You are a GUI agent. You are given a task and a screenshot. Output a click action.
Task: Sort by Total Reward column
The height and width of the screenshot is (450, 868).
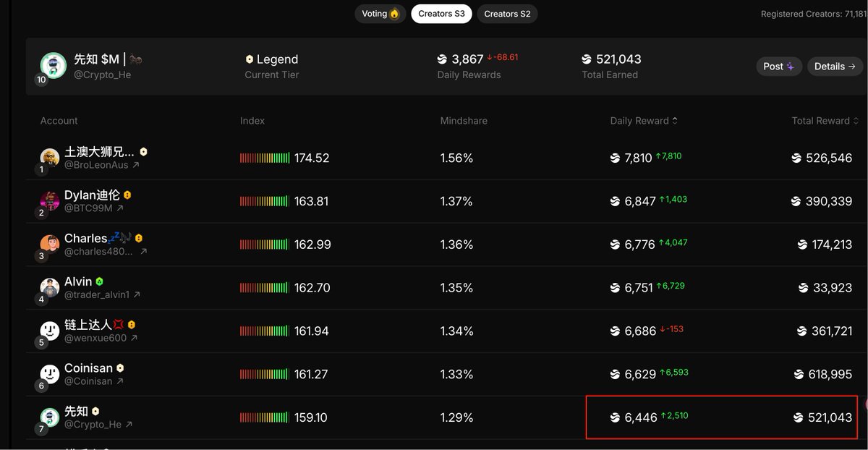[x=825, y=121]
